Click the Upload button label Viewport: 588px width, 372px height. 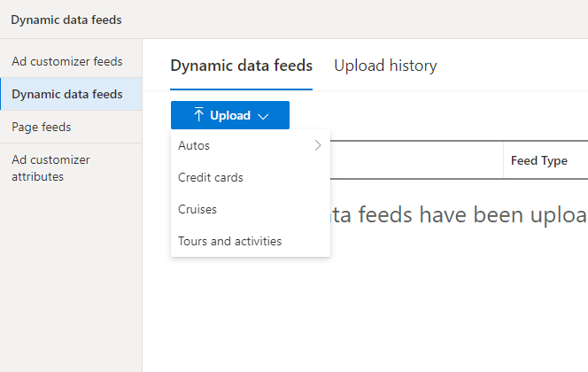coord(230,115)
